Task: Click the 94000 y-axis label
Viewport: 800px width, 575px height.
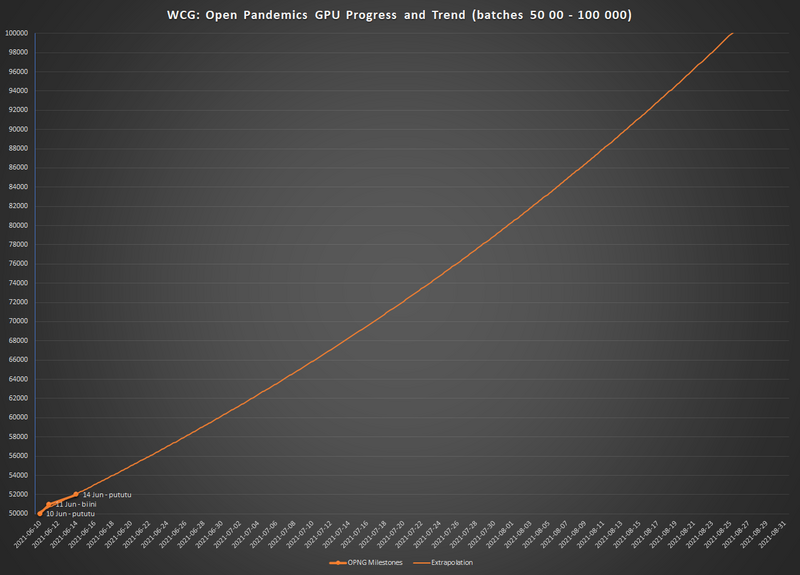Action: 18,91
